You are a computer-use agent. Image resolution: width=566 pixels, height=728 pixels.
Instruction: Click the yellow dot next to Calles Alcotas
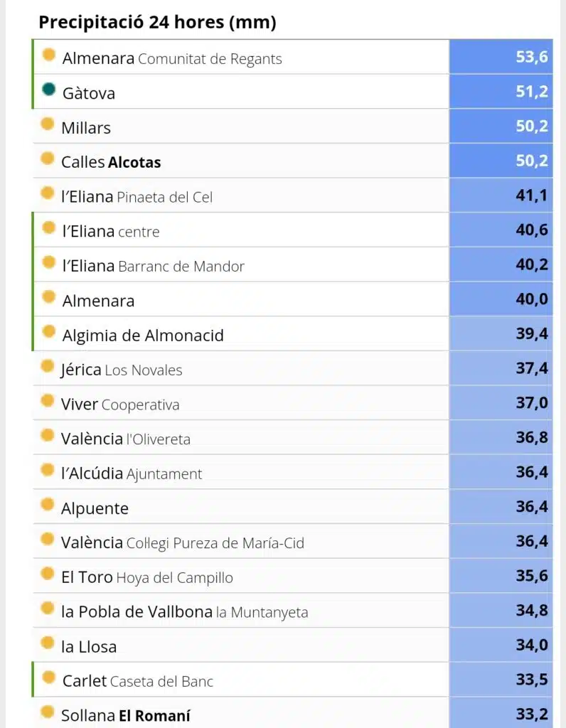(x=48, y=159)
